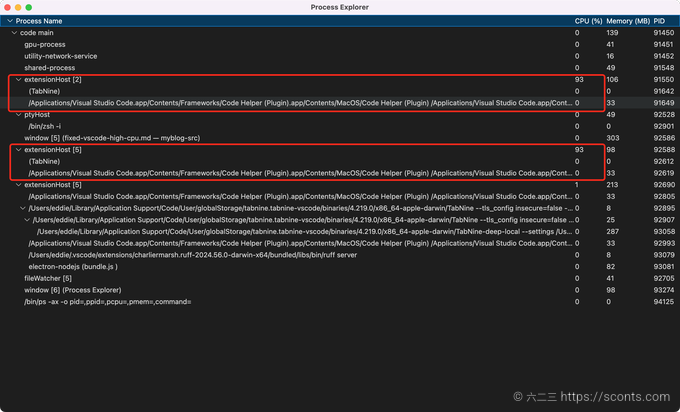Click PID value 91450
The image size is (680, 412).
click(x=664, y=33)
